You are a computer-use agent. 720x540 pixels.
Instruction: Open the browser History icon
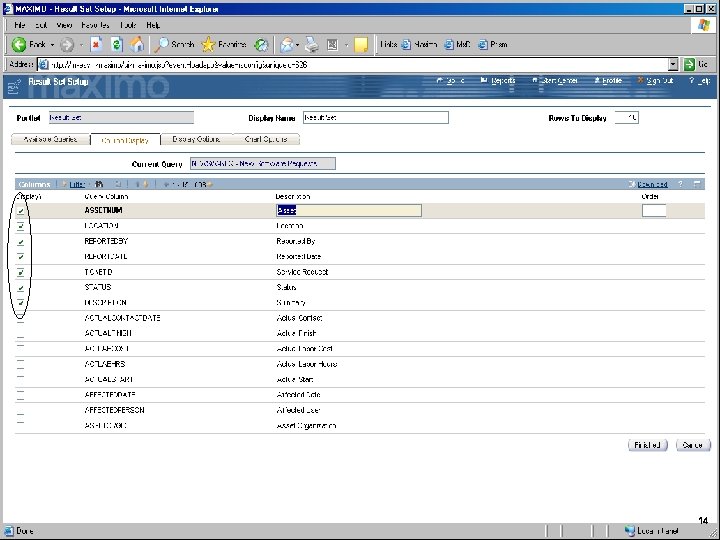click(261, 45)
